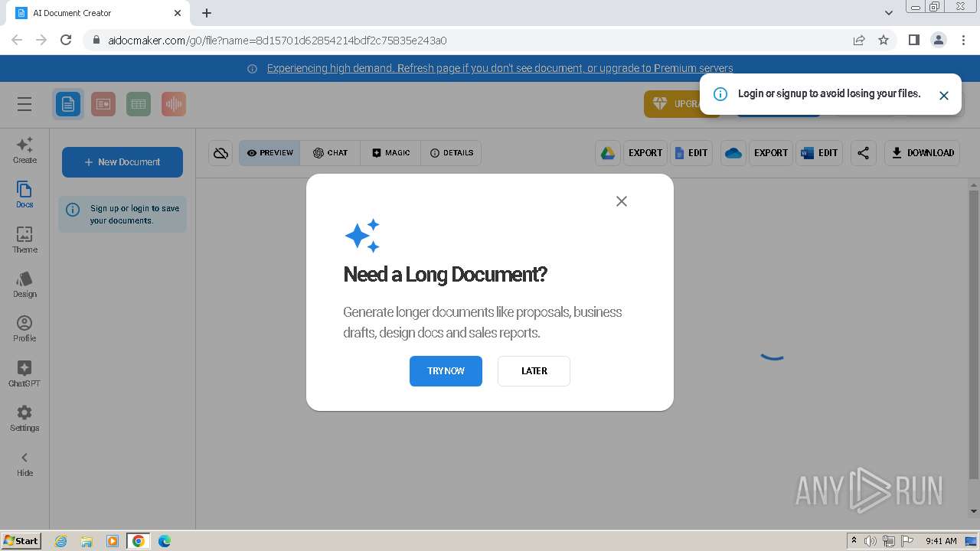
Task: Click the volume icon in system tray
Action: point(871,541)
